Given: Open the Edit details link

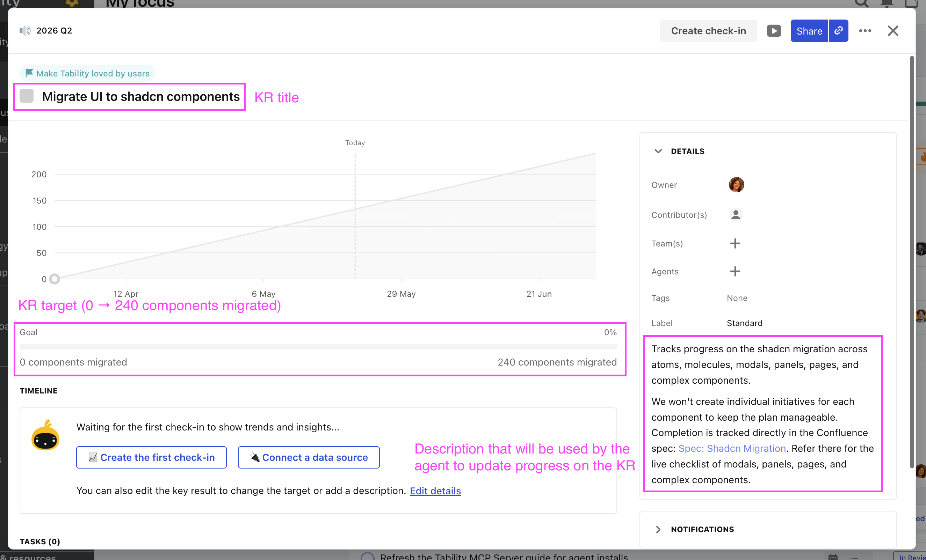Looking at the screenshot, I should click(x=435, y=491).
